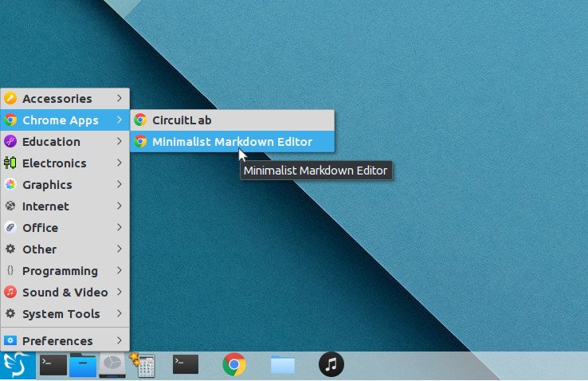The image size is (588, 381).
Task: Switch to the second terminal taskbar icon
Action: tap(186, 364)
